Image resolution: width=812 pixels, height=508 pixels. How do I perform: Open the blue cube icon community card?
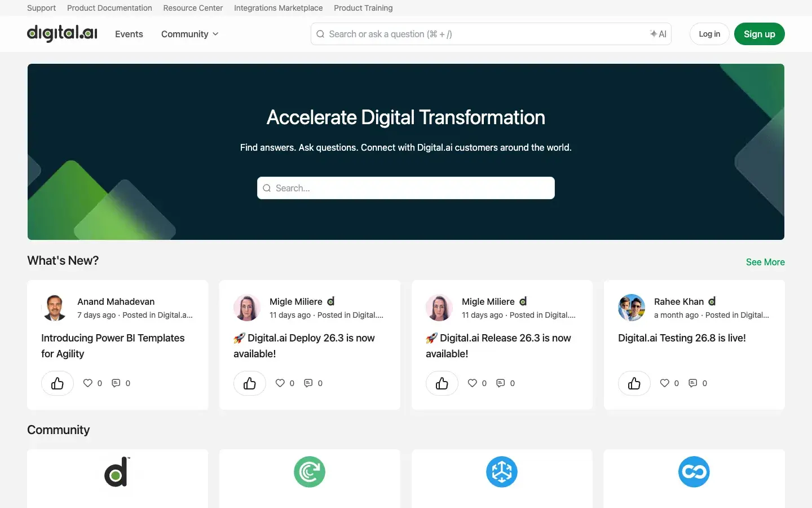pos(502,479)
